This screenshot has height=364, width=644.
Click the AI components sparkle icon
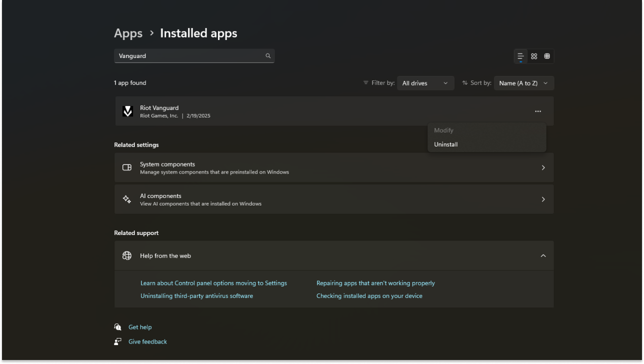coord(127,199)
